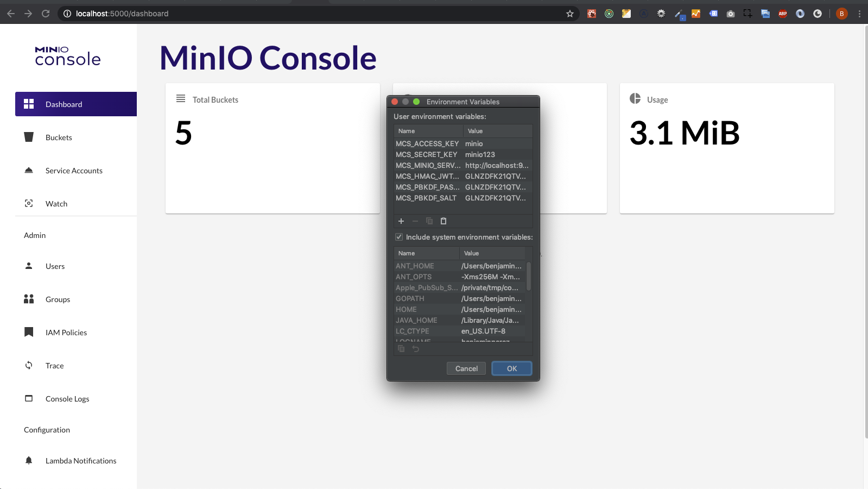Open the Chrome three-dot menu
The height and width of the screenshot is (489, 868).
click(x=859, y=14)
